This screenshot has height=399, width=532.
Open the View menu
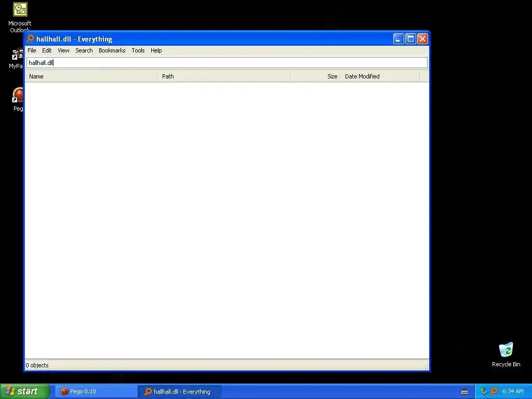pyautogui.click(x=63, y=50)
